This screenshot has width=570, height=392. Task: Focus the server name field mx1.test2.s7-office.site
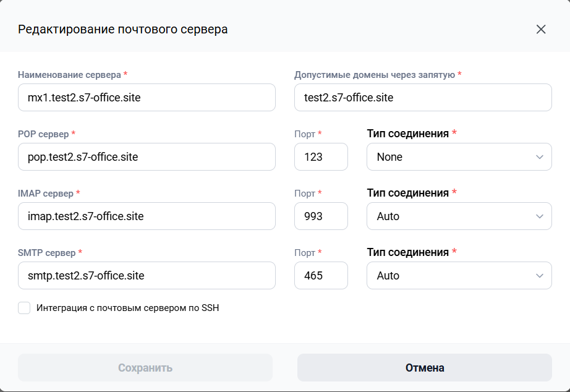pyautogui.click(x=147, y=98)
